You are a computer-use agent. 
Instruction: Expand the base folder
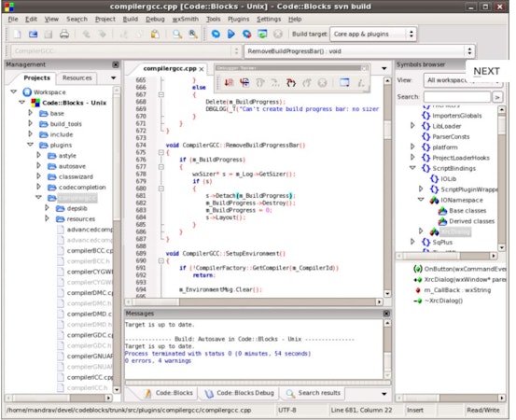[x=30, y=113]
